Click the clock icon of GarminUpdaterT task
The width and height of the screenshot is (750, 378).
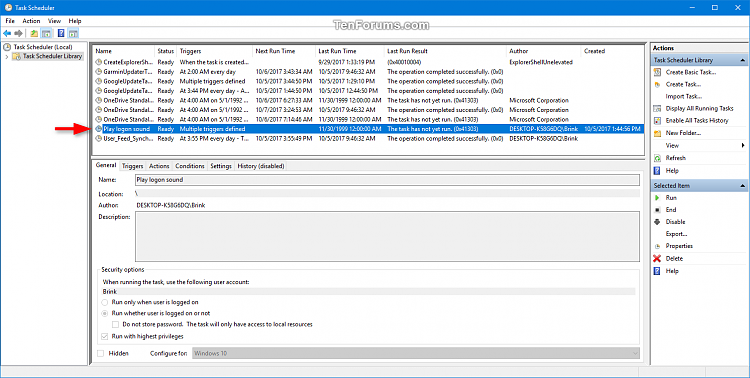[x=99, y=72]
